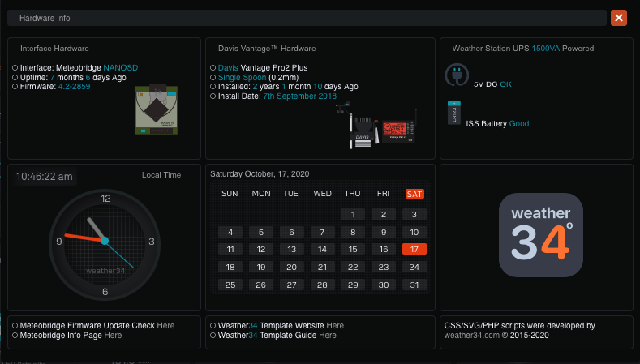
Task: Select day 31 in calendar
Action: click(x=414, y=285)
